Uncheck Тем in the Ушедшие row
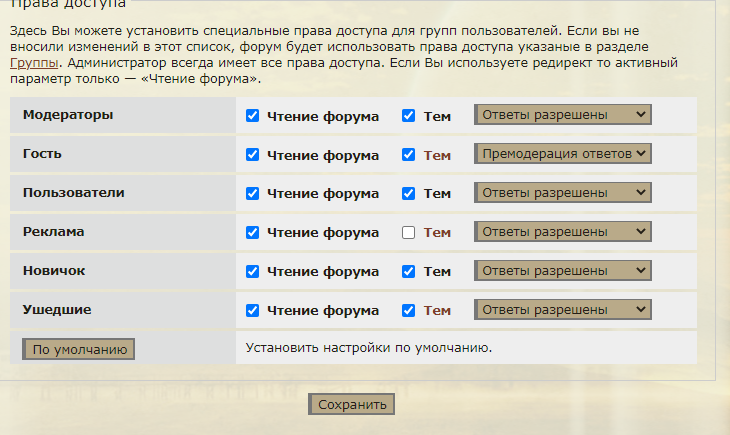Image resolution: width=730 pixels, height=435 pixels. click(408, 310)
